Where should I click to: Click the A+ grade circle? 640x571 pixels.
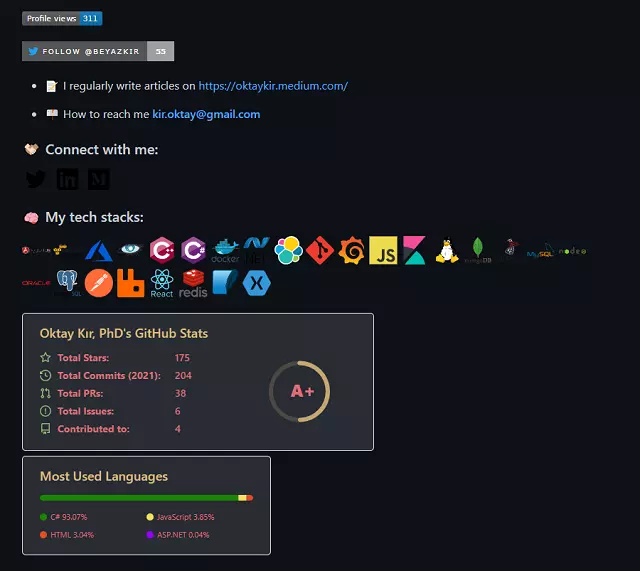300,391
